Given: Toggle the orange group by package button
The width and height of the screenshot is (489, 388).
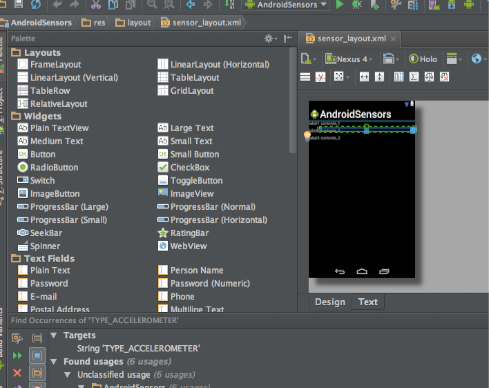Looking at the screenshot, I should pyautogui.click(x=37, y=373).
